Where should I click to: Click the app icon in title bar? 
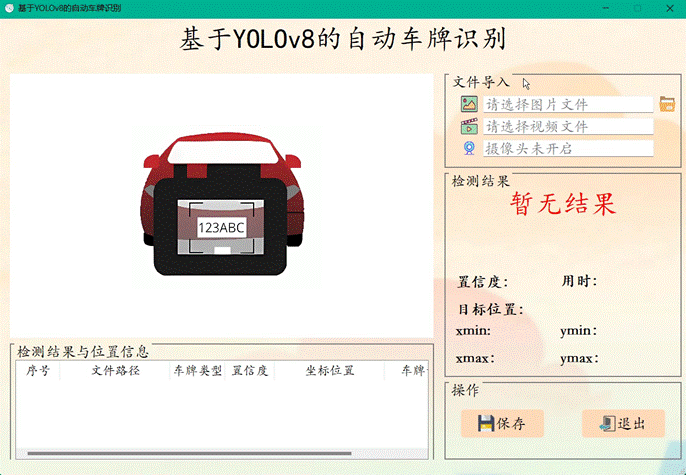(x=9, y=8)
